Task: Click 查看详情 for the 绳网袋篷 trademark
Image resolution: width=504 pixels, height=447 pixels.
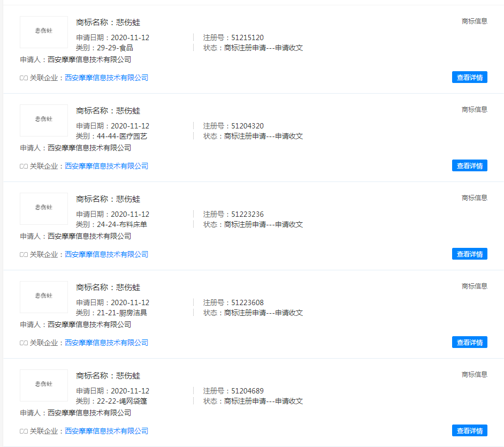Action: 469,430
